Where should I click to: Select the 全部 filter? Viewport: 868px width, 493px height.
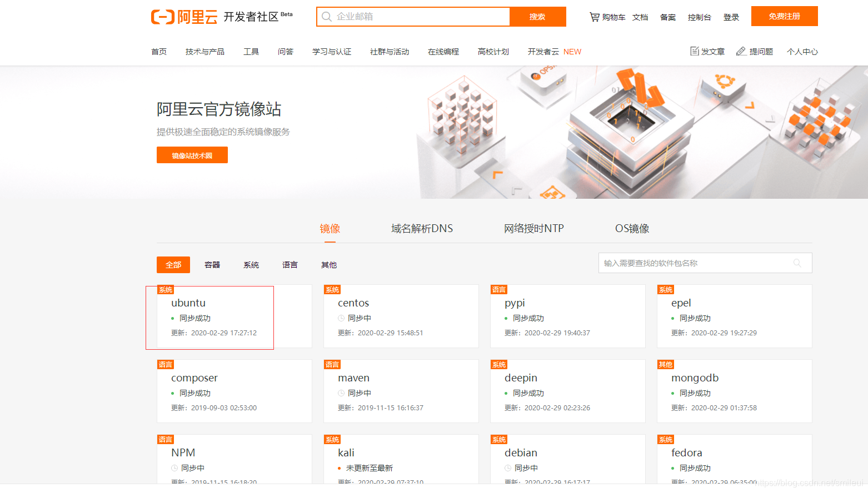[173, 265]
